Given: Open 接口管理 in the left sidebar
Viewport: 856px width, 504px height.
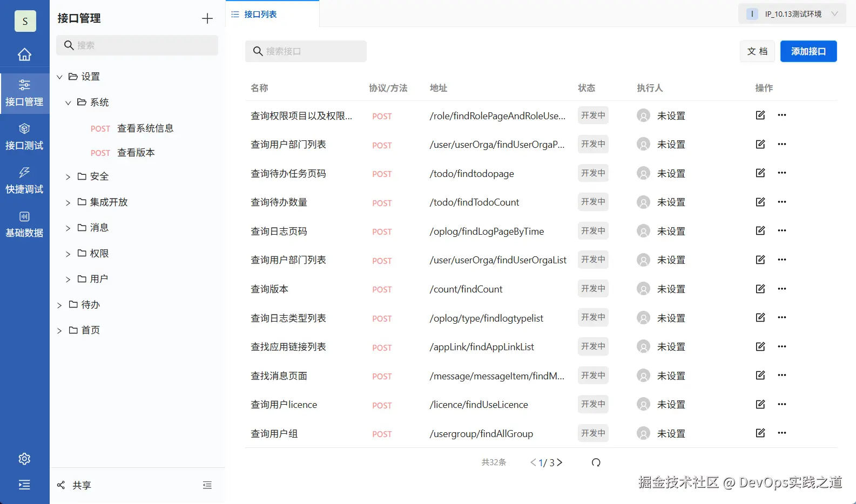Looking at the screenshot, I should [x=24, y=93].
